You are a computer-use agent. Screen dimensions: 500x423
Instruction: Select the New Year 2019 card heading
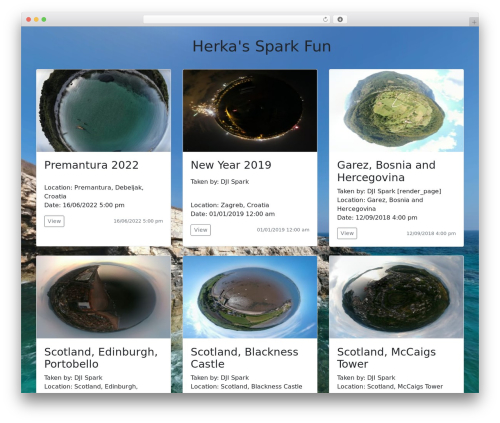231,165
